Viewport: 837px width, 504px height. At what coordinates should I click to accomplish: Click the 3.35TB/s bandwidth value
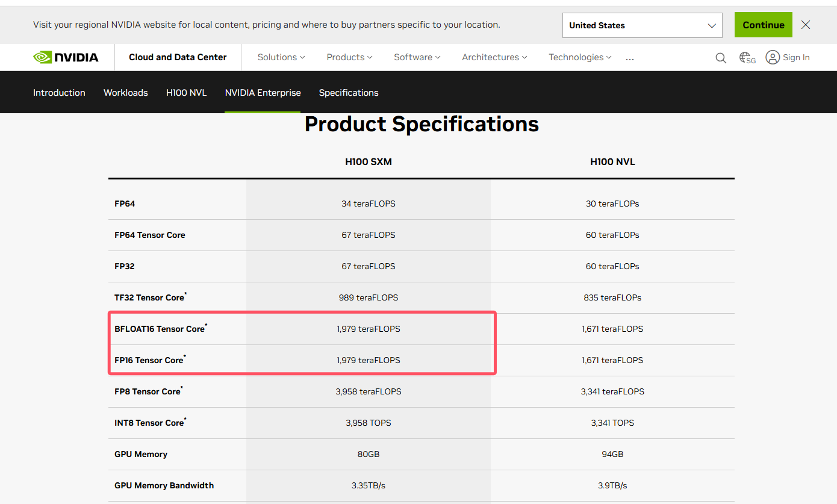369,485
